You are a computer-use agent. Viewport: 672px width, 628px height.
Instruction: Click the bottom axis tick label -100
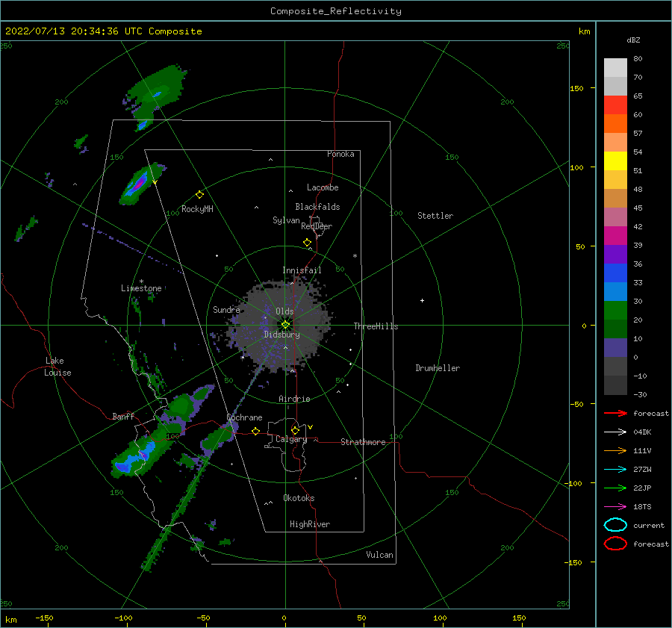(x=123, y=618)
